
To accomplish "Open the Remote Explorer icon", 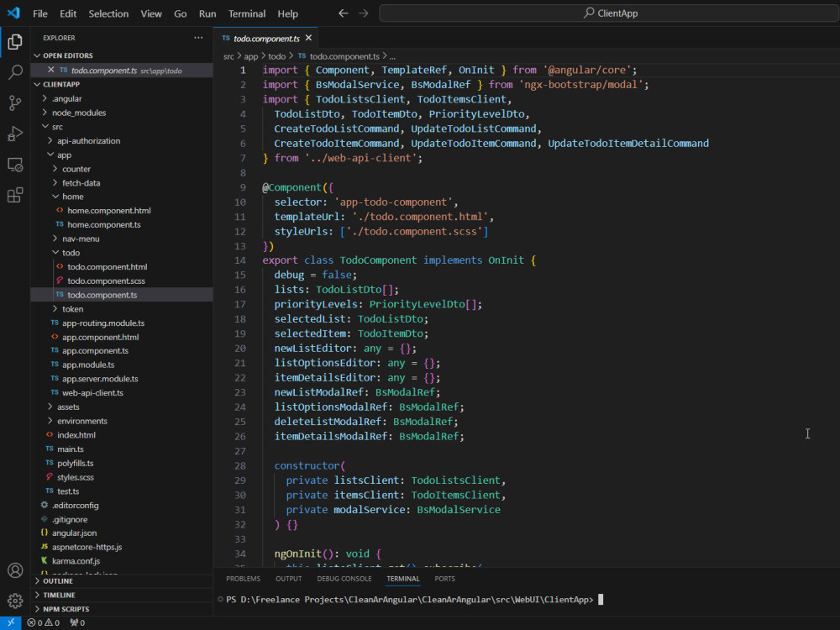I will 15,165.
